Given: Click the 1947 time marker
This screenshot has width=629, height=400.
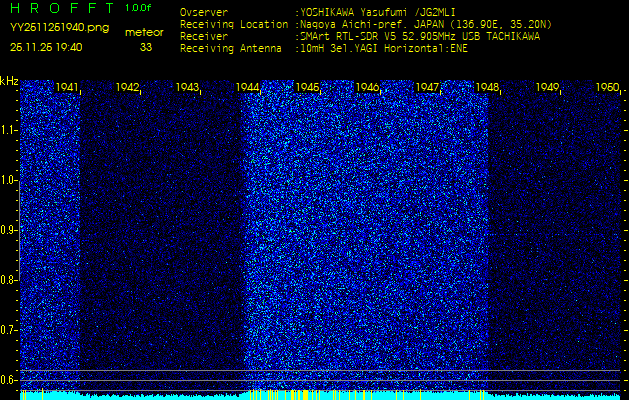Looking at the screenshot, I should (428, 87).
